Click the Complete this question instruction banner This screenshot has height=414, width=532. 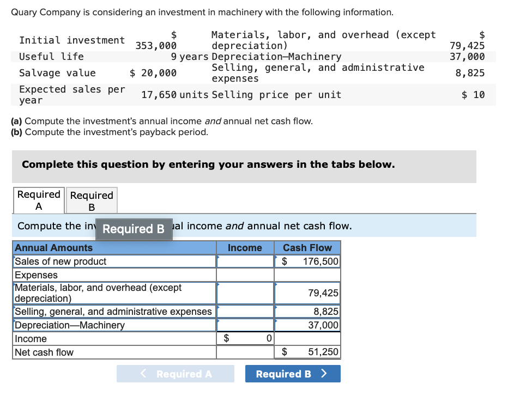click(244, 167)
